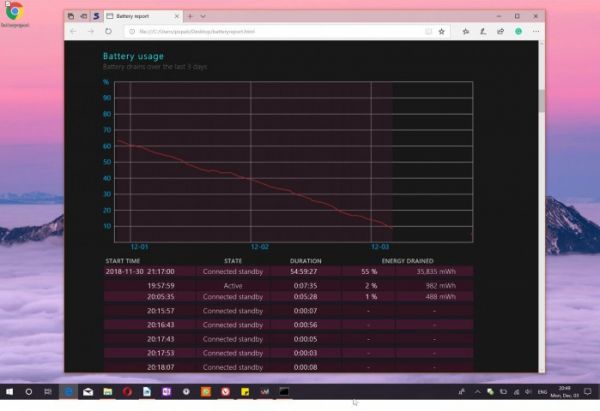The width and height of the screenshot is (600, 411).
Task: Open the Chrome shortcut on desktop
Action: 15,15
